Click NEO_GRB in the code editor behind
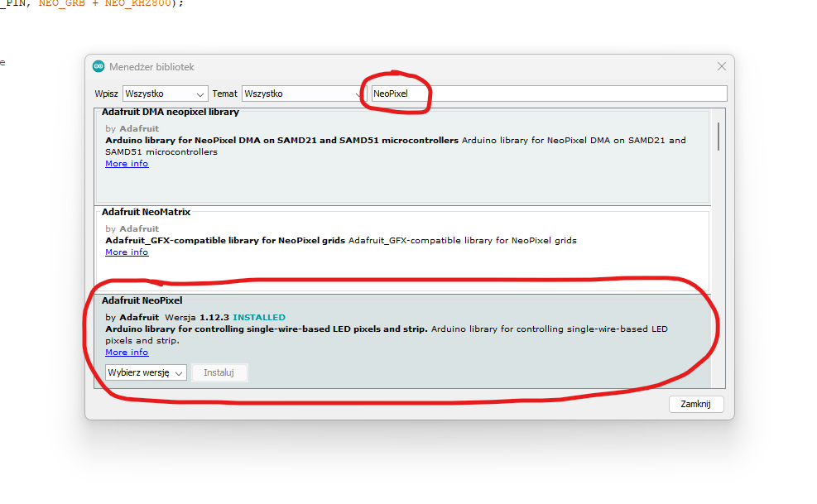 click(x=61, y=3)
